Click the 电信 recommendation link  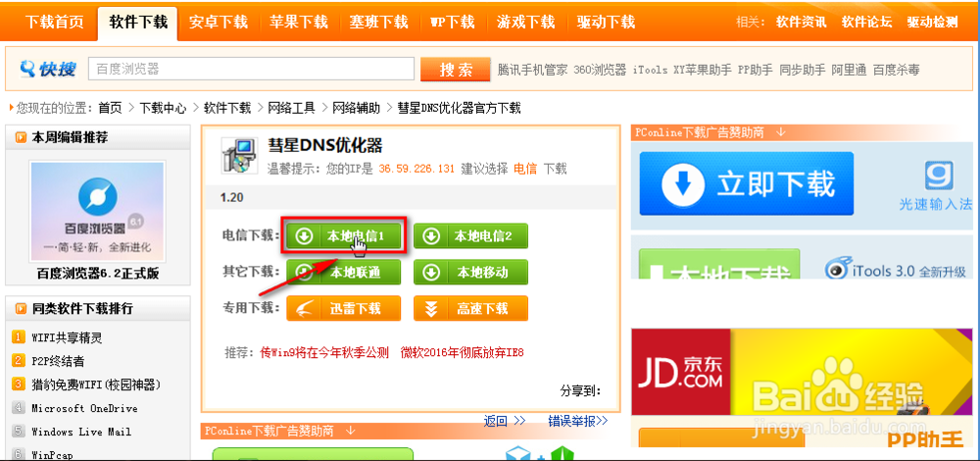pyautogui.click(x=525, y=169)
